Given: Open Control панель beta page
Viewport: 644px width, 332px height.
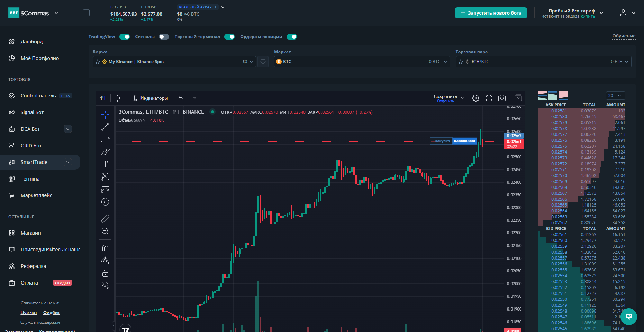Looking at the screenshot, I should [38, 96].
